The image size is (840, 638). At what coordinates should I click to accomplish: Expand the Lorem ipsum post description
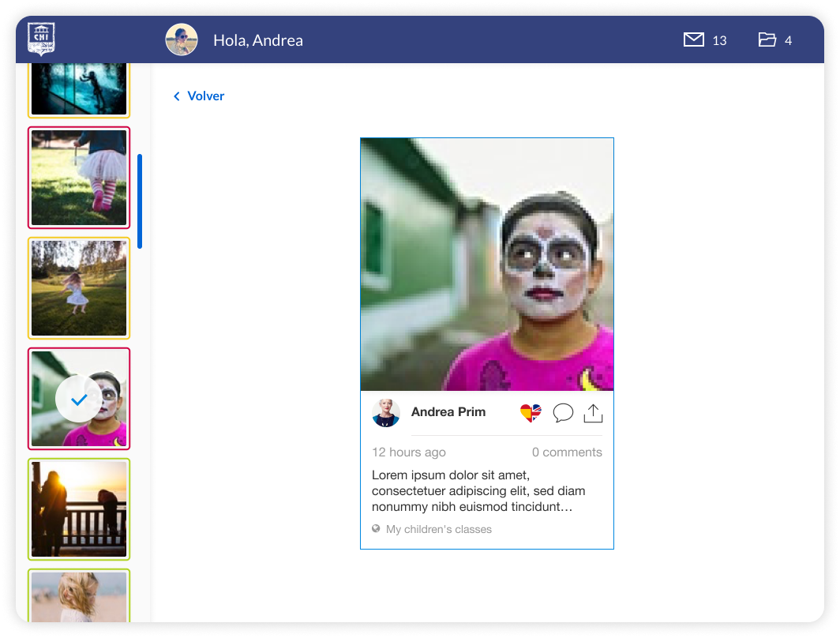[478, 490]
